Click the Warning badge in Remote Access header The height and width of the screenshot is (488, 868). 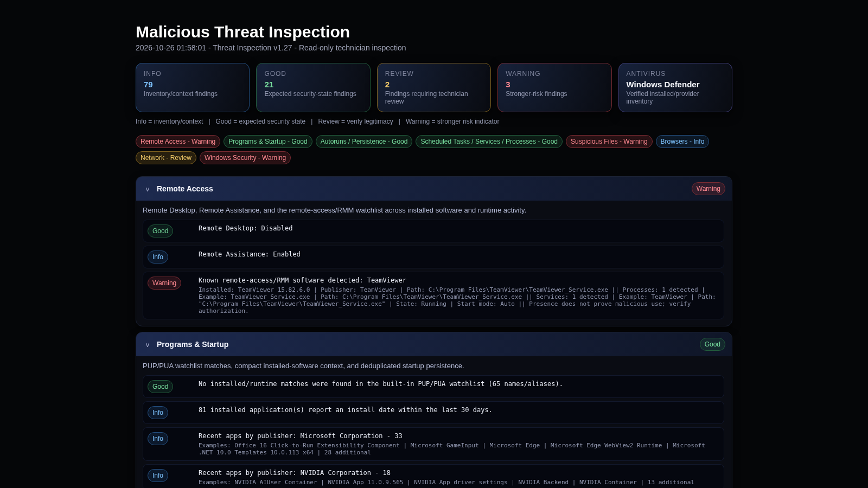click(709, 189)
